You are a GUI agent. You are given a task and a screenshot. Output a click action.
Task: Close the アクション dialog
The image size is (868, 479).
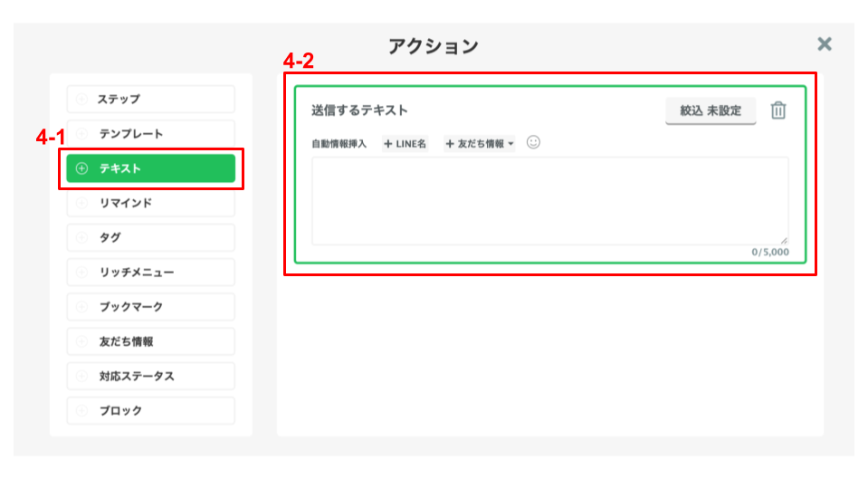(825, 43)
